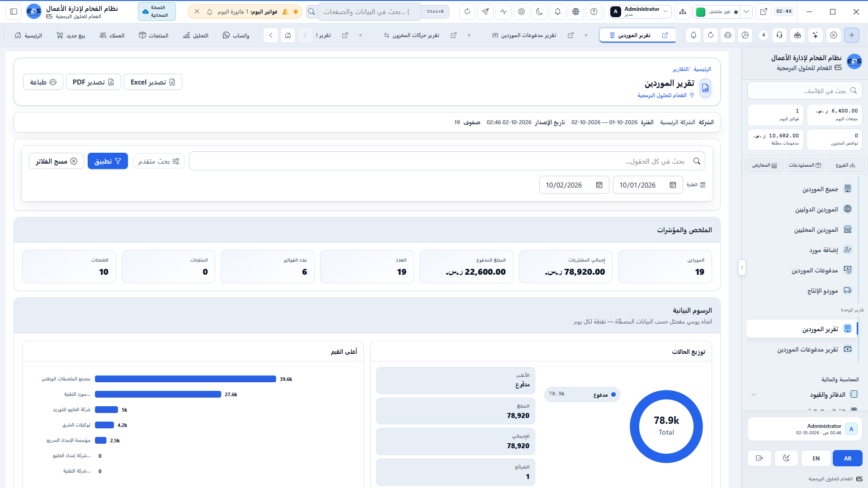Apply filters with تطبيق button

(x=108, y=161)
